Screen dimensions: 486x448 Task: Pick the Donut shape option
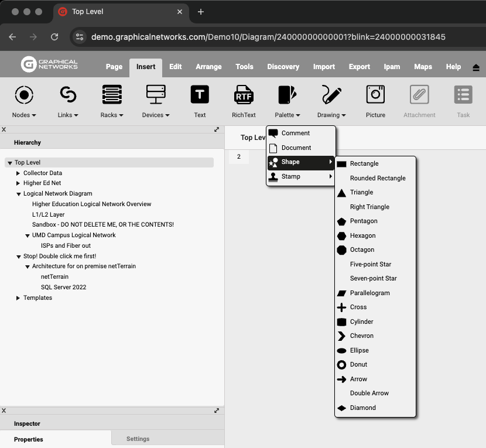(x=358, y=365)
